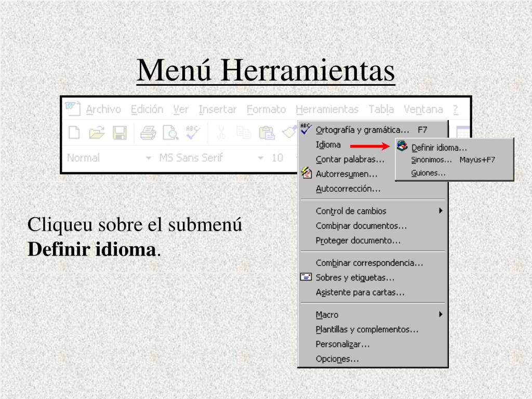Select Control de cambios menu entry
The width and height of the screenshot is (532, 399).
(373, 211)
